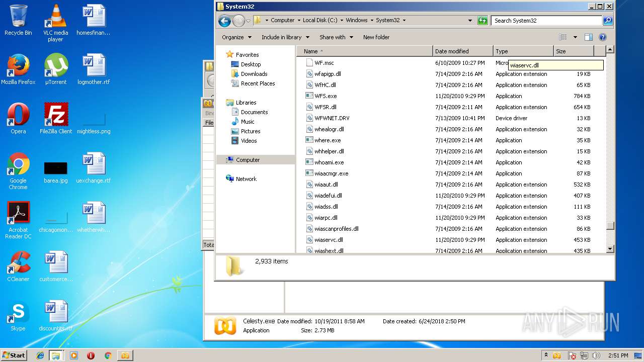Open the Recycle Bin desktop icon
Viewport: 644px width, 362px height.
click(x=18, y=20)
